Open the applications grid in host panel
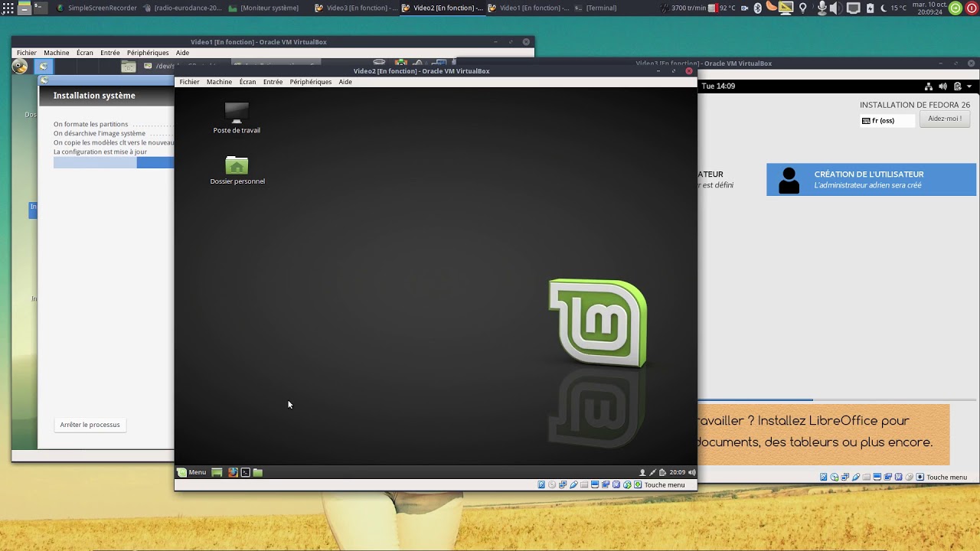Viewport: 980px width, 551px height. tap(8, 8)
